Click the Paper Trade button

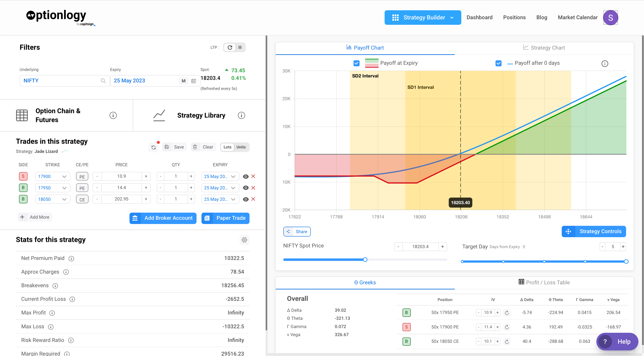pos(225,218)
